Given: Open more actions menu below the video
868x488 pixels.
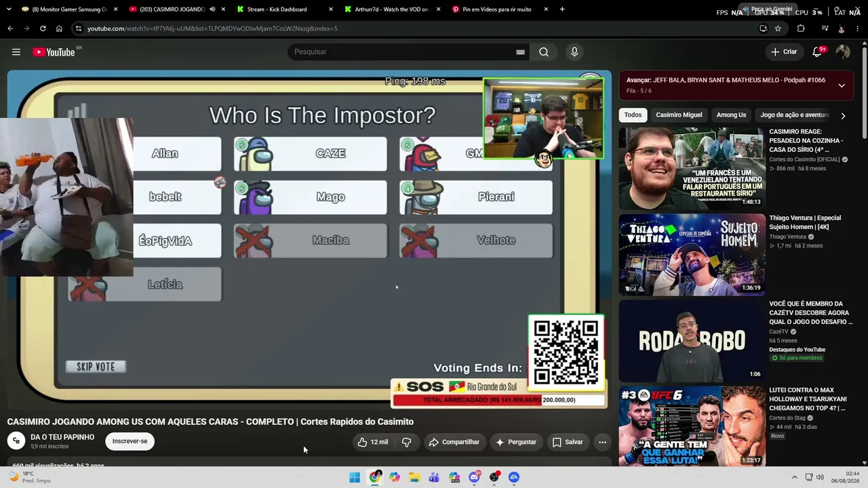Looking at the screenshot, I should pos(602,442).
